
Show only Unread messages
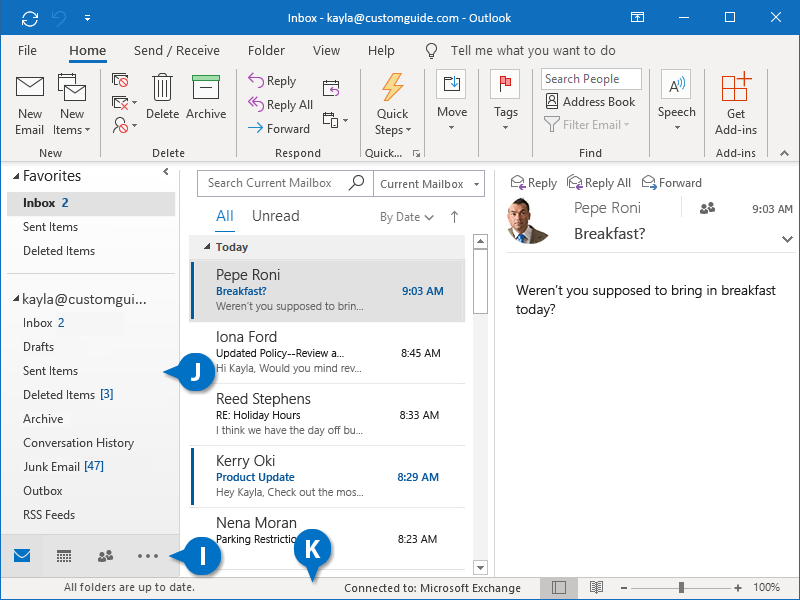[x=275, y=216]
